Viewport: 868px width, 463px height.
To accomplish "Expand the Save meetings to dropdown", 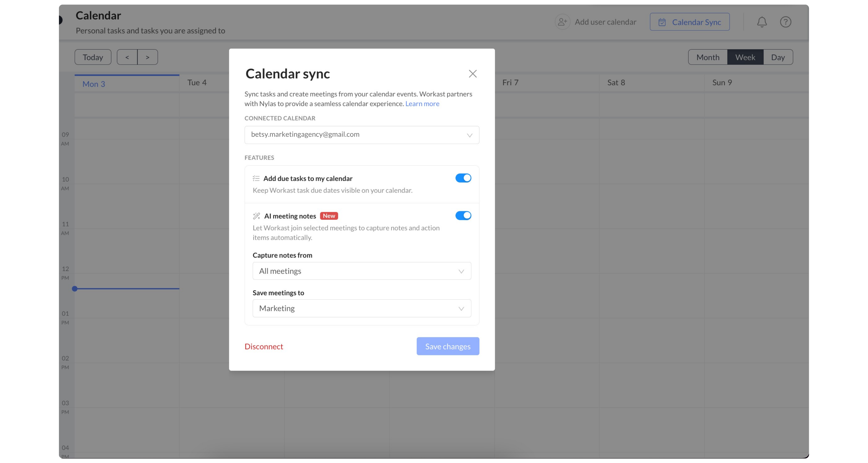I will [362, 308].
